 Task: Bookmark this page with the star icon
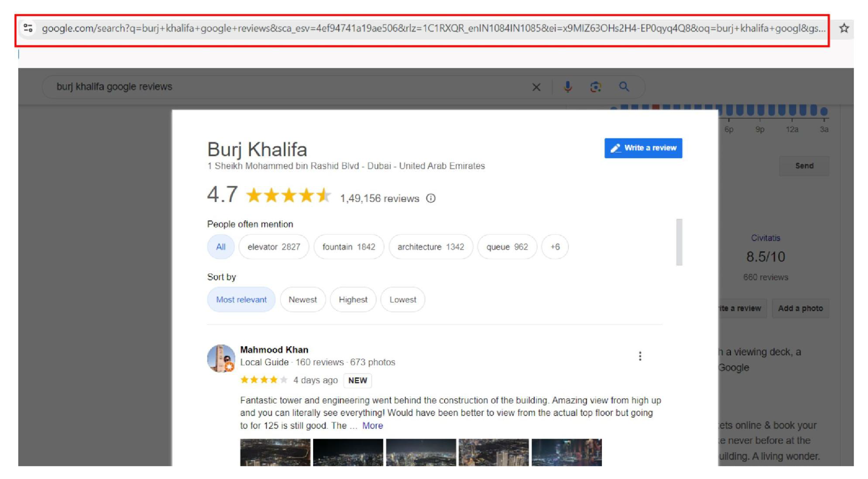[844, 28]
